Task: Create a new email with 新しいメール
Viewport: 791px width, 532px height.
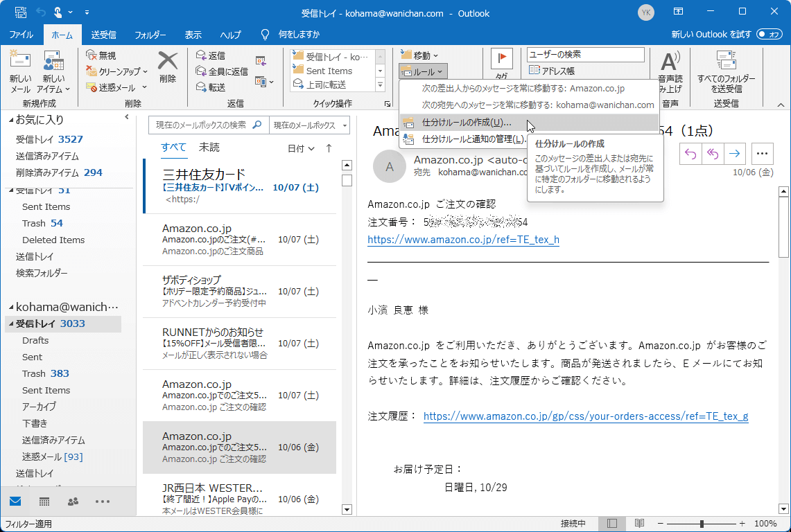Action: point(19,69)
